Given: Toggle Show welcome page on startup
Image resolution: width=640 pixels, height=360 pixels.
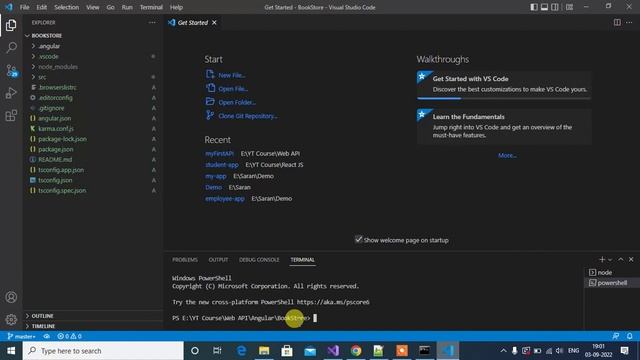Looking at the screenshot, I should coord(358,240).
